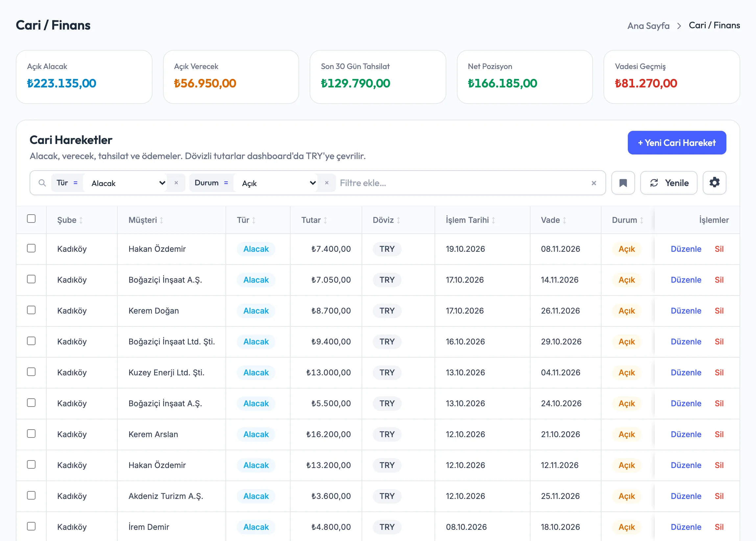This screenshot has width=756, height=541.
Task: Sort by İşlem Tarihi column arrows
Action: click(x=493, y=220)
